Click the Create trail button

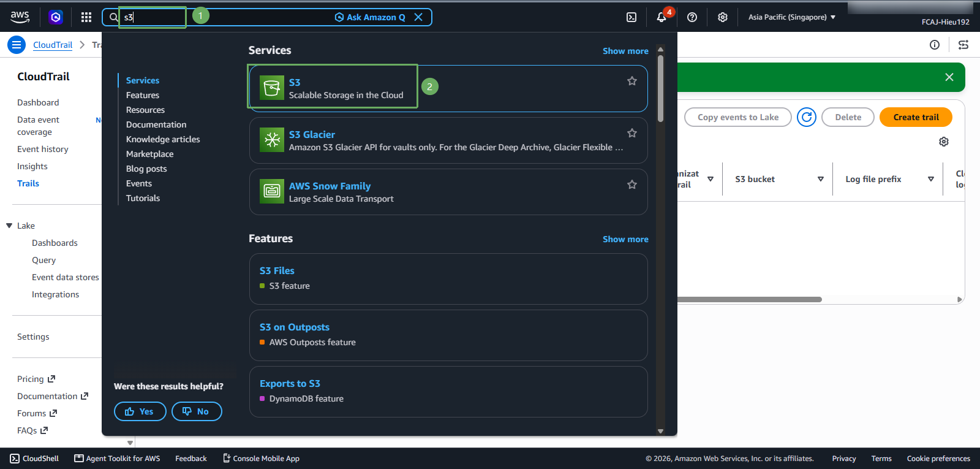click(x=916, y=117)
